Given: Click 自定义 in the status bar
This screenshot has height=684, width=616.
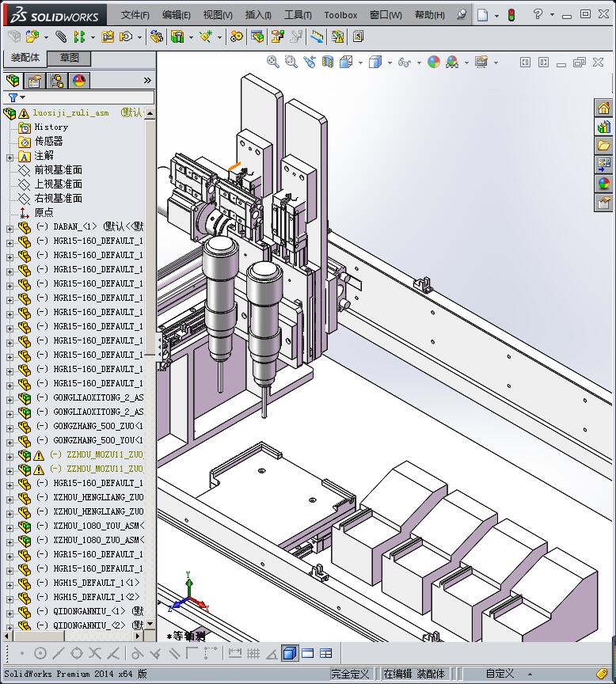Looking at the screenshot, I should pyautogui.click(x=500, y=674).
